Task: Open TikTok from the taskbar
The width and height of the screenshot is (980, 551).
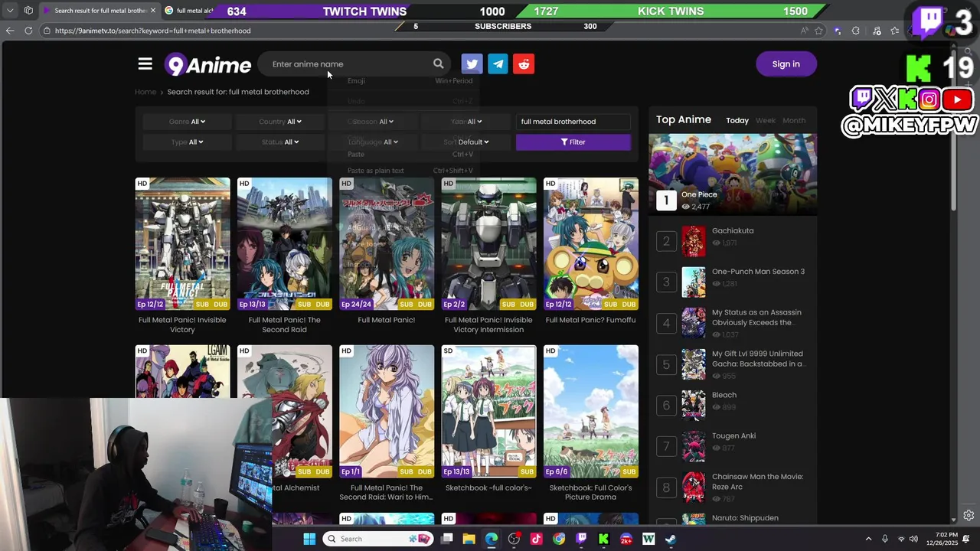Action: pos(536,539)
